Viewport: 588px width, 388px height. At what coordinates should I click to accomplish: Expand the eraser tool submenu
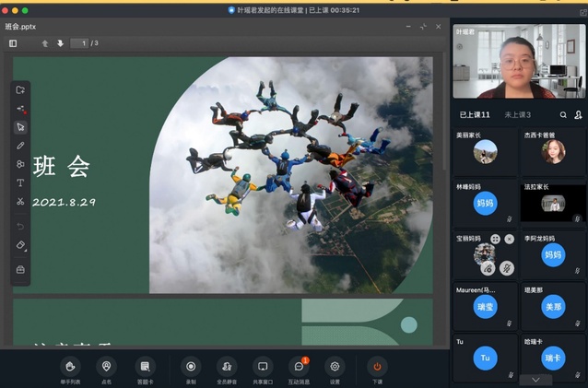[26, 251]
